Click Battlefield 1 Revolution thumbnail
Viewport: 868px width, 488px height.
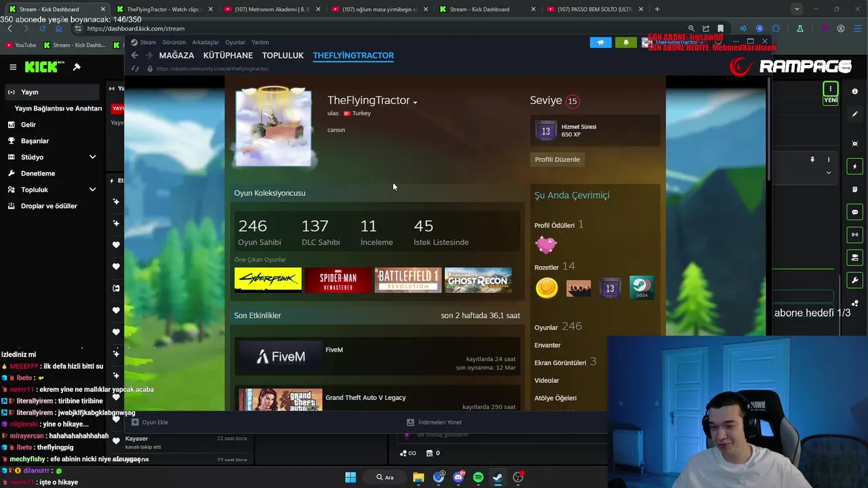pyautogui.click(x=408, y=280)
